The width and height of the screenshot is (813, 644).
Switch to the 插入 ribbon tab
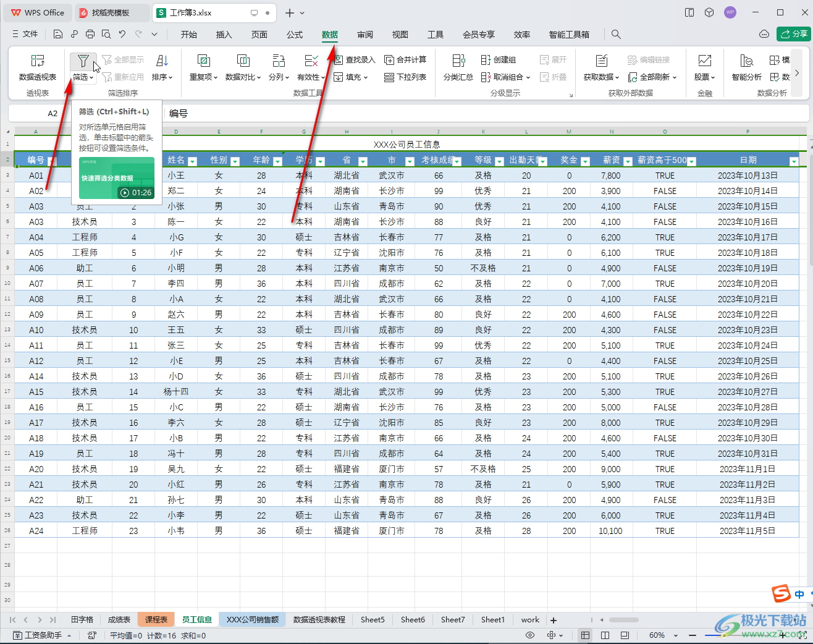click(x=224, y=35)
